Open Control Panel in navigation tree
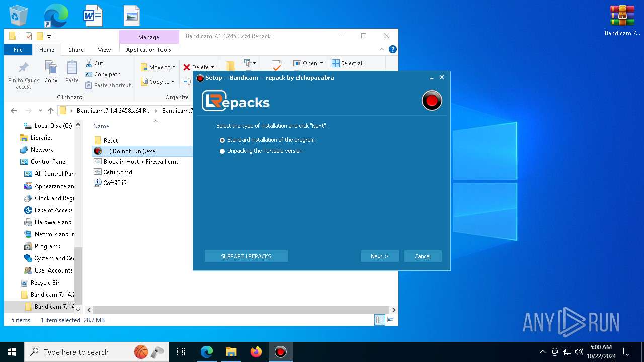 (x=43, y=162)
